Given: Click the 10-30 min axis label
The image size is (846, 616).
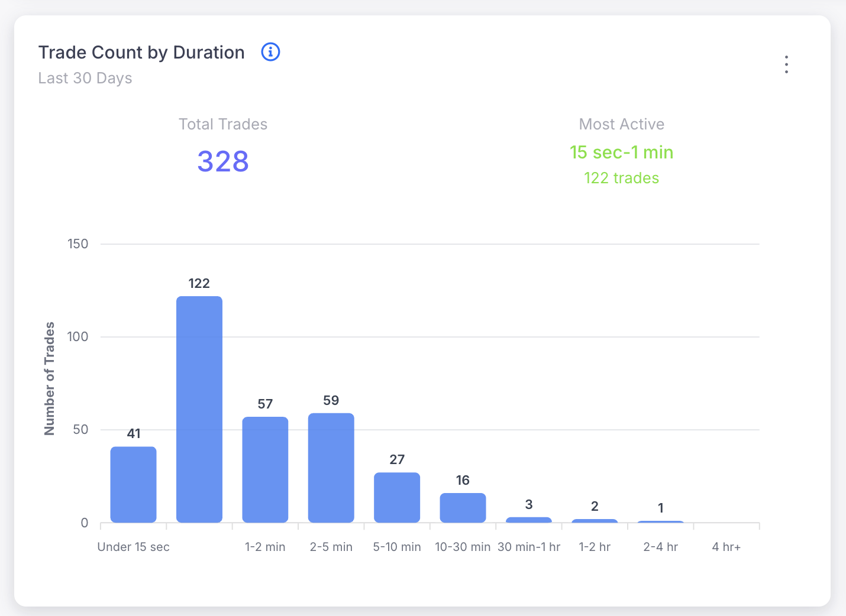Looking at the screenshot, I should point(463,547).
